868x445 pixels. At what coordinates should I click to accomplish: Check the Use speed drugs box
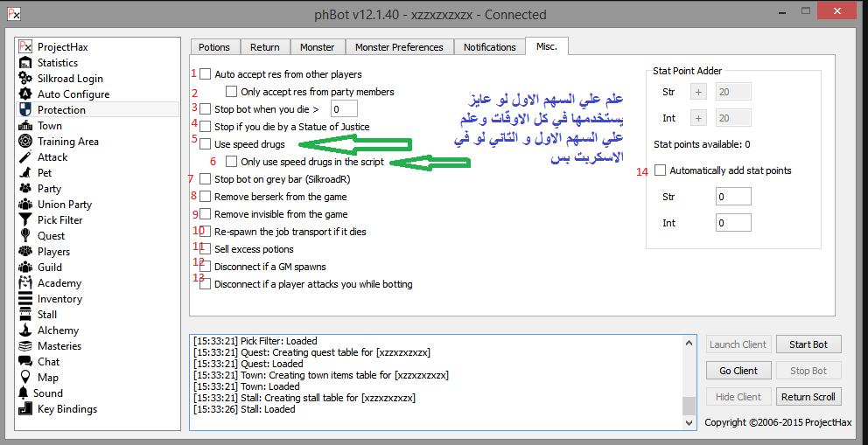206,144
